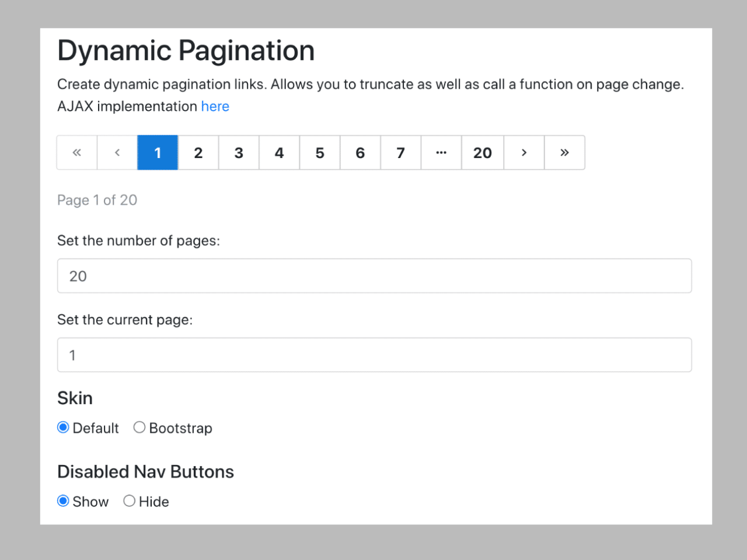Screen dimensions: 747x560
Task: Select page 3 in the pagination bar
Action: pyautogui.click(x=239, y=152)
